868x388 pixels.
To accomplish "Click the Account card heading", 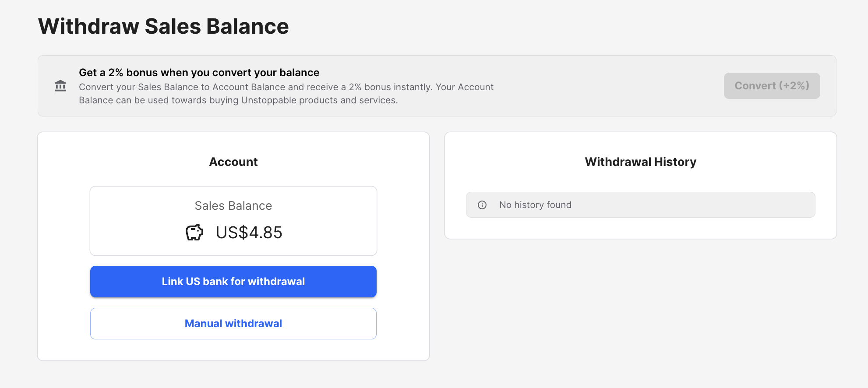I will (x=233, y=162).
